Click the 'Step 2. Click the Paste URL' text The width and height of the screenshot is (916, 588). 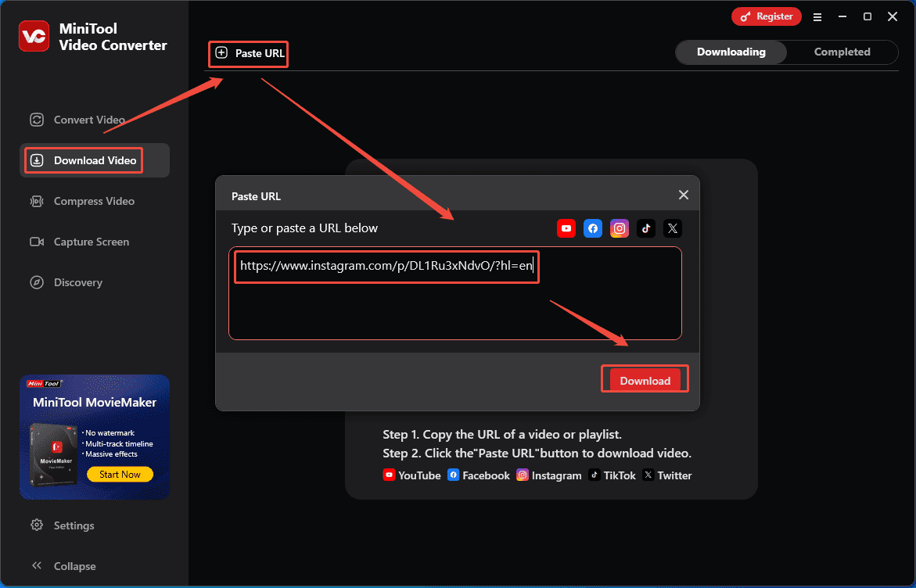[x=537, y=453]
